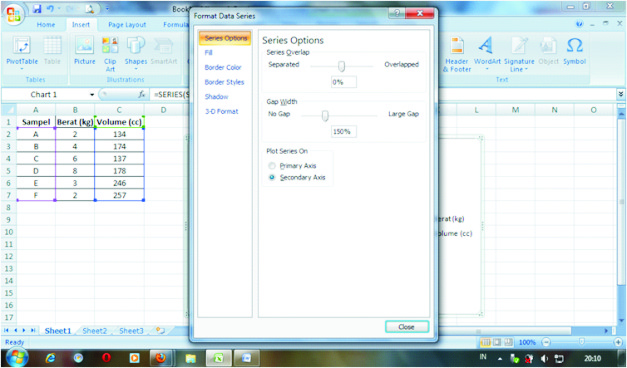
Task: Open the Signature Line dropdown
Action: 519,53
